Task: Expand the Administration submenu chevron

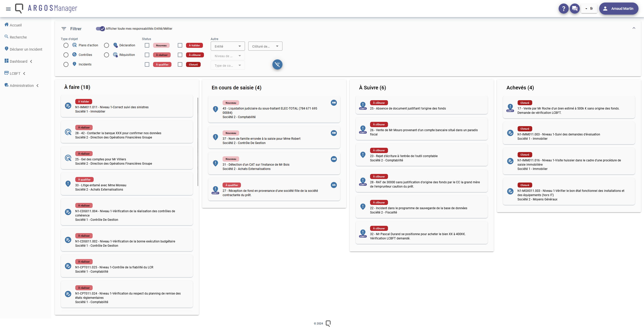Action: [x=38, y=86]
